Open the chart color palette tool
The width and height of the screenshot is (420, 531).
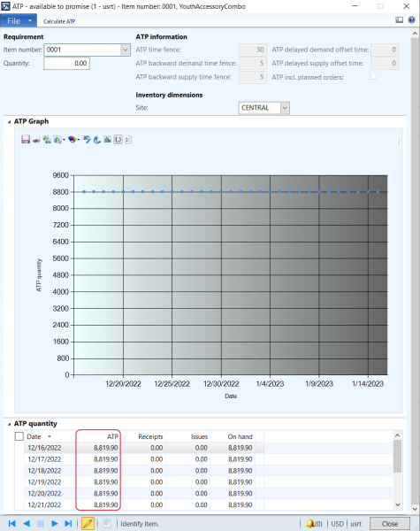pos(72,140)
